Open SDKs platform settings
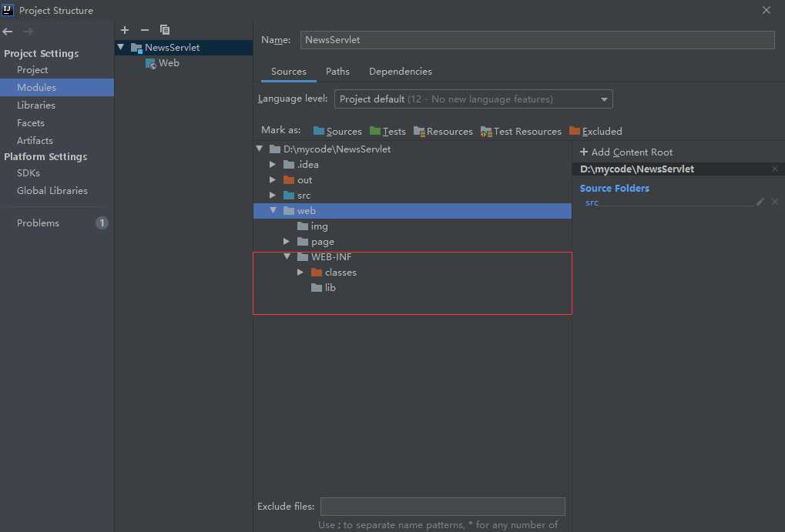 pyautogui.click(x=29, y=173)
